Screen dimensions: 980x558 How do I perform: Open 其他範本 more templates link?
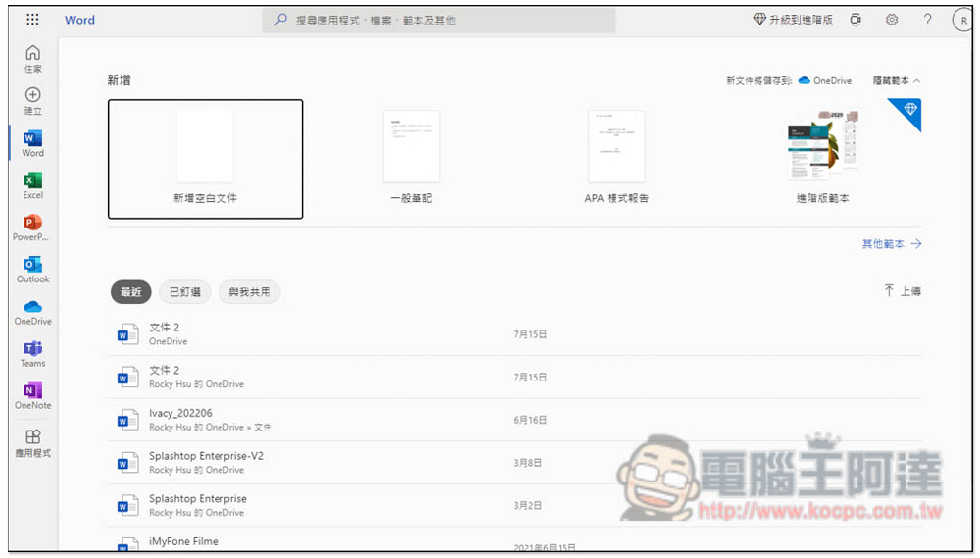coord(891,244)
